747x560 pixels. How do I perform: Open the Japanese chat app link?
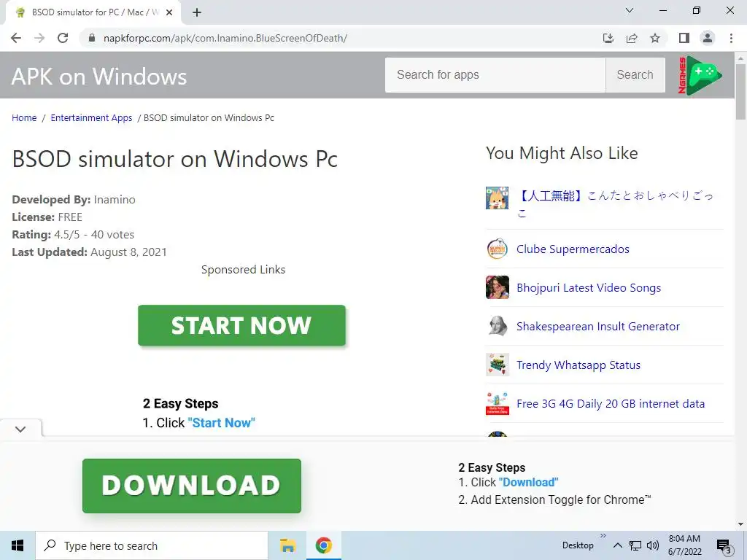[616, 204]
